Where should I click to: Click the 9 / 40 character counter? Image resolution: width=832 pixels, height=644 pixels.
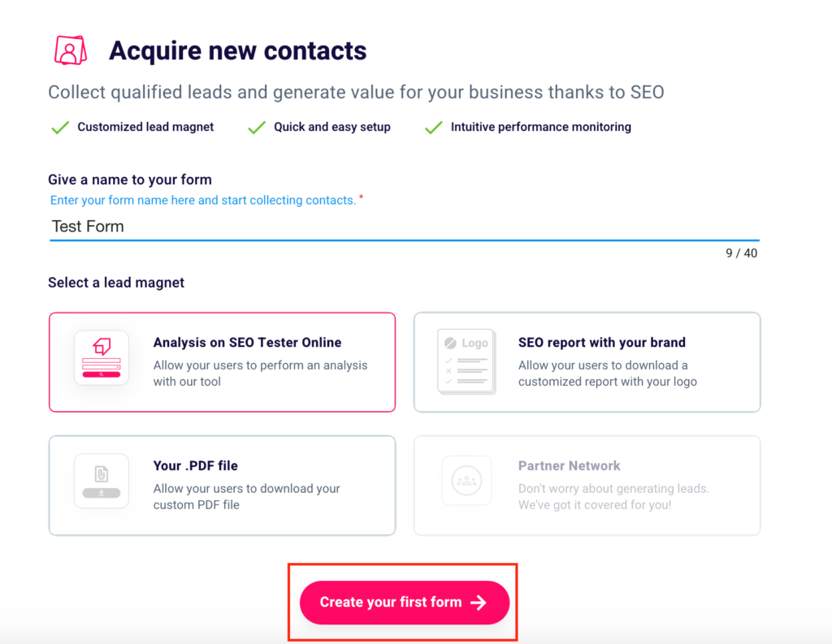click(x=741, y=253)
